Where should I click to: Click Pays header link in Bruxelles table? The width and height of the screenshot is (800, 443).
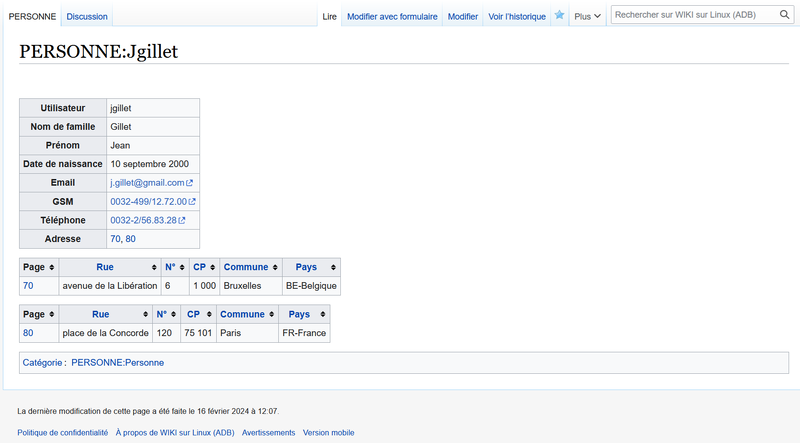306,267
